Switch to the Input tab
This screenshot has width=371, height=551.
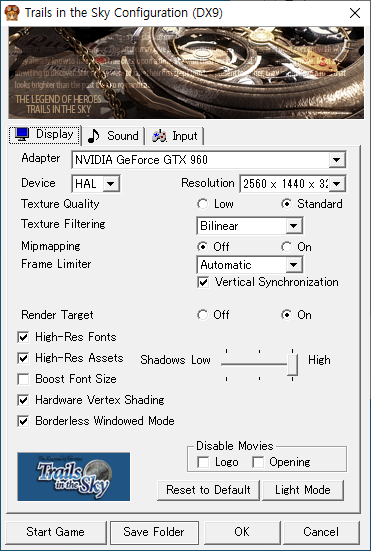click(175, 136)
